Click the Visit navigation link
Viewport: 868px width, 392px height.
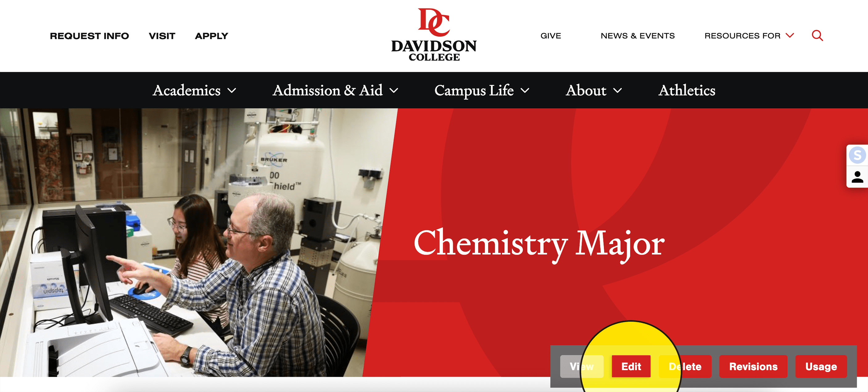(x=162, y=36)
